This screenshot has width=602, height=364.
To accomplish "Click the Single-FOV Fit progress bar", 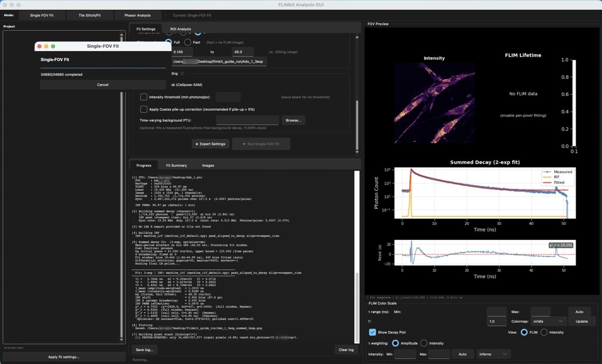I will 103,68.
